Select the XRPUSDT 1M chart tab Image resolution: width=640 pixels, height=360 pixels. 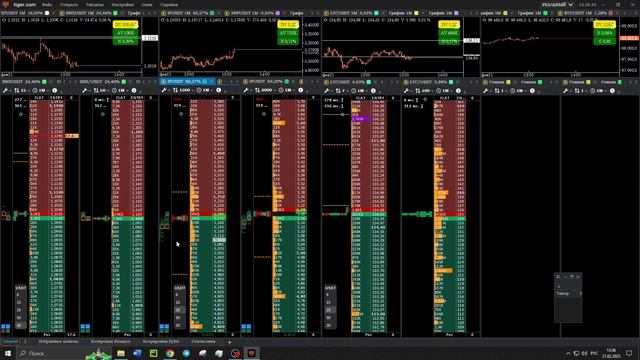click(252, 13)
